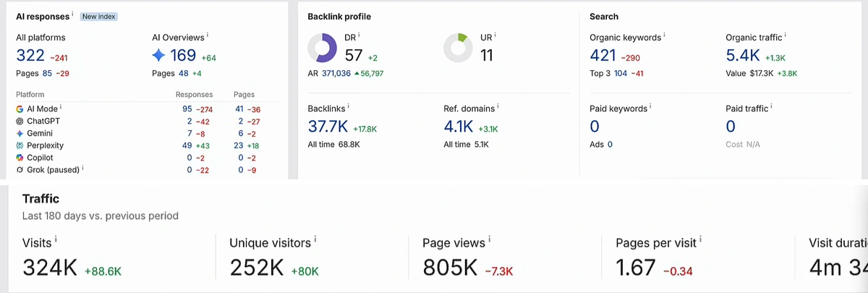
Task: Click the blue AI Overviews sparkle icon
Action: click(x=159, y=55)
